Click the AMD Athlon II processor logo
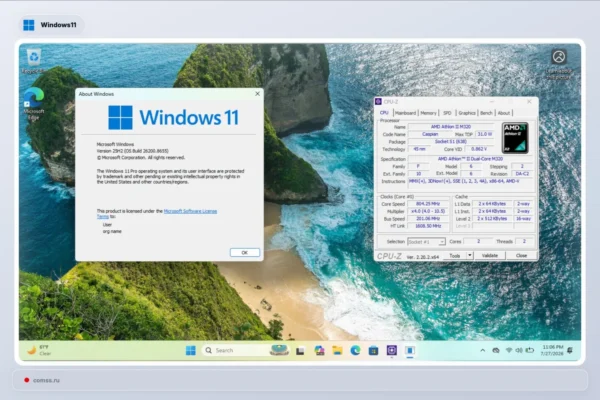The width and height of the screenshot is (600, 400). click(x=515, y=138)
